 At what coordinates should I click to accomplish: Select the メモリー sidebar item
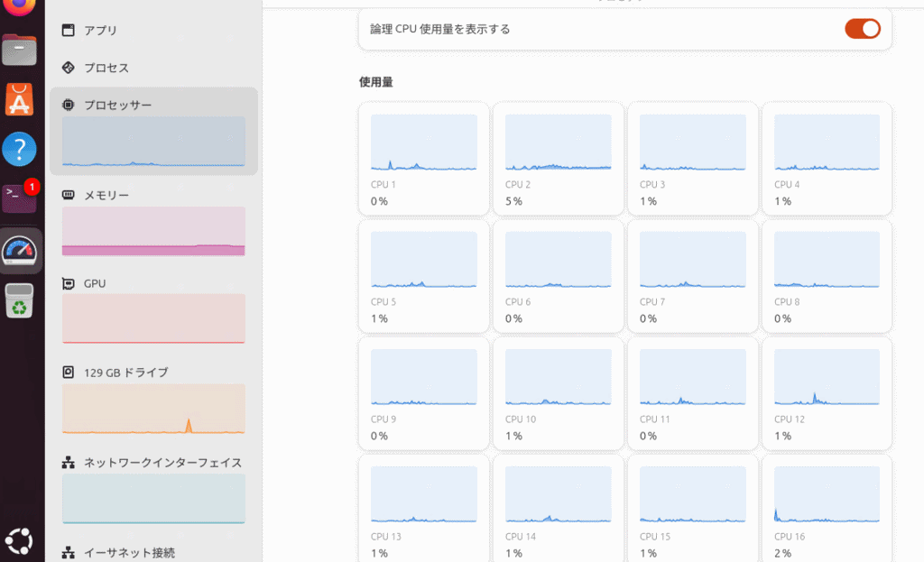[x=106, y=195]
